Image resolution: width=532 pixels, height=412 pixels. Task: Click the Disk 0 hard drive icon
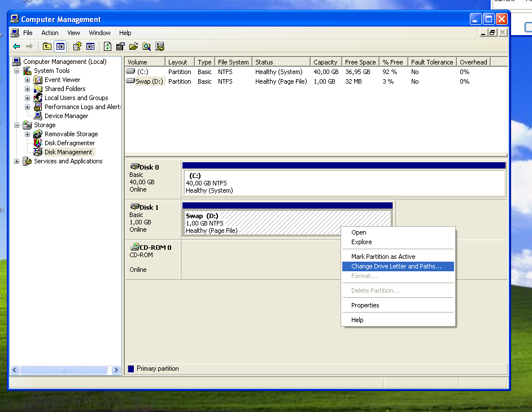[x=135, y=166]
